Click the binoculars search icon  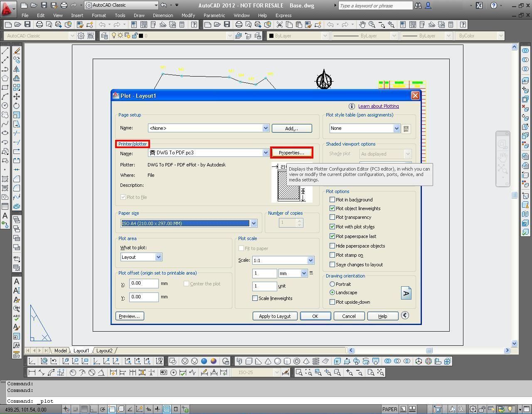coord(418,6)
